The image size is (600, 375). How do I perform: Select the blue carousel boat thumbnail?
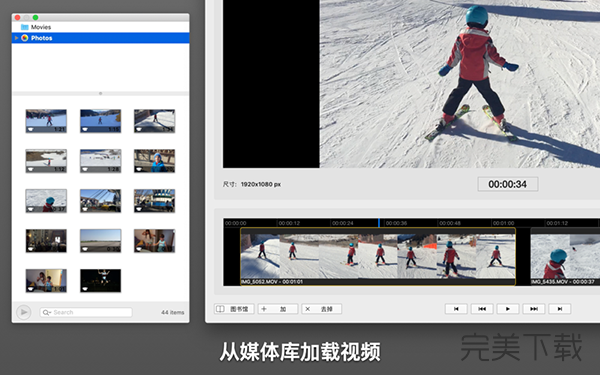click(154, 201)
